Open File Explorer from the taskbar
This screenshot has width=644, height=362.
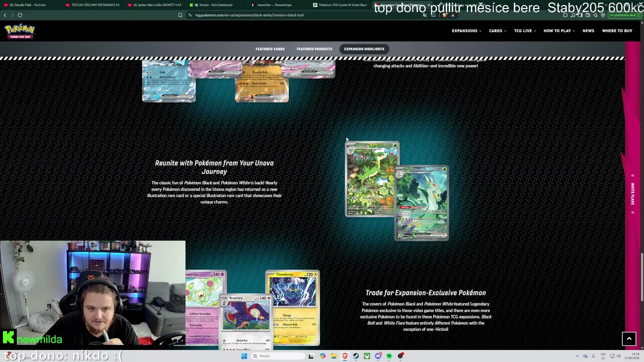coord(334,356)
